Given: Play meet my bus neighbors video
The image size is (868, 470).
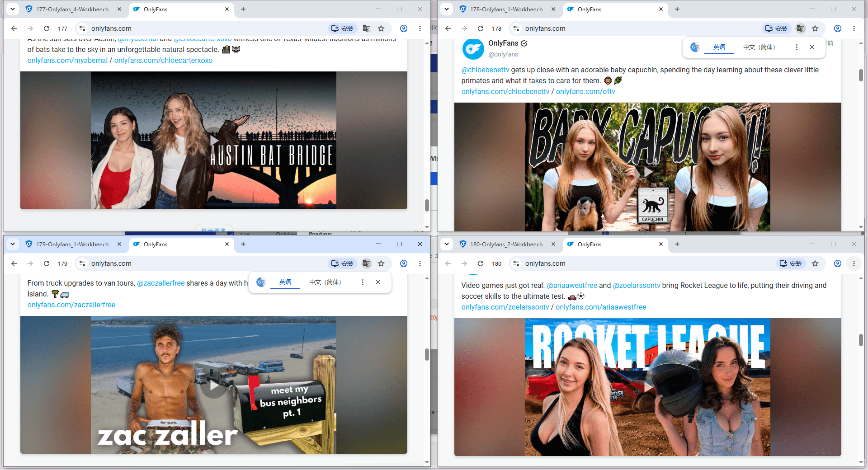Looking at the screenshot, I should [213, 385].
